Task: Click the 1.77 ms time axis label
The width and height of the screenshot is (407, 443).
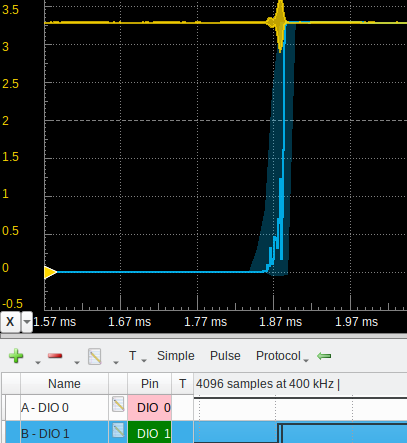Action: click(x=206, y=322)
